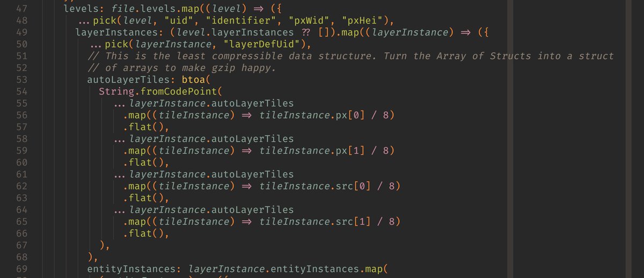This screenshot has height=278, width=644.
Task: Click .flat() on line 63
Action: [x=144, y=197]
